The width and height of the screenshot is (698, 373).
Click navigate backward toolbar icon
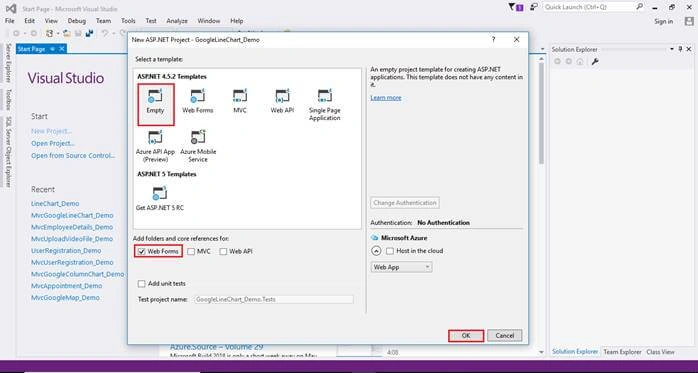pyautogui.click(x=16, y=33)
